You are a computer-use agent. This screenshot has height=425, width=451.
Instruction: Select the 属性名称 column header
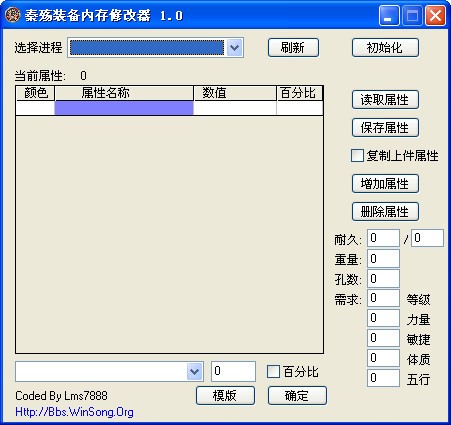124,93
